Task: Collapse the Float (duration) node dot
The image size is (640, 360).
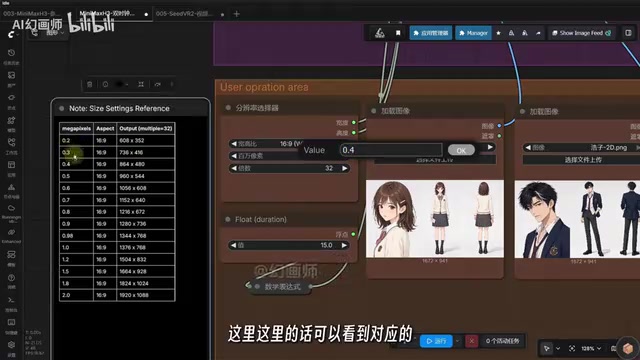Action: tap(228, 220)
